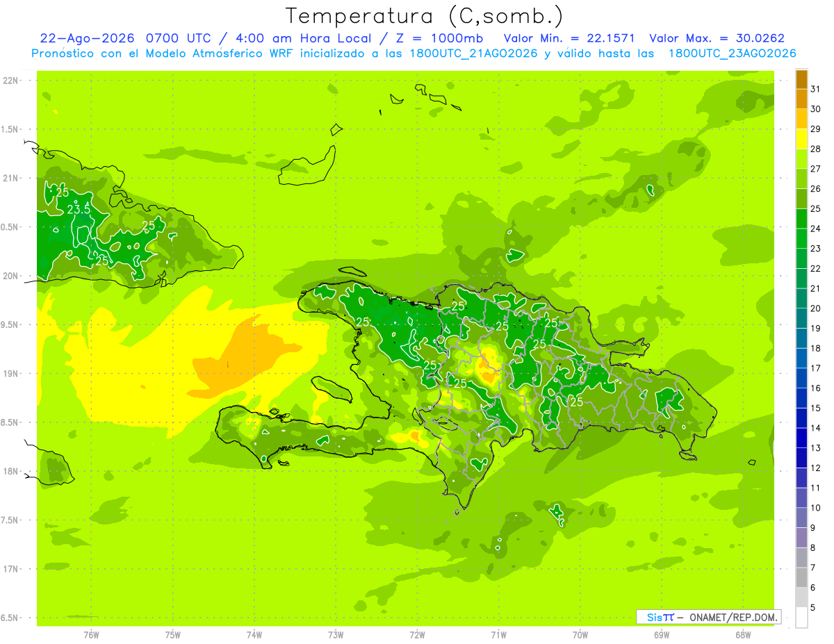Click the colorbar label "25" in legend
The image size is (834, 644).
[x=815, y=208]
